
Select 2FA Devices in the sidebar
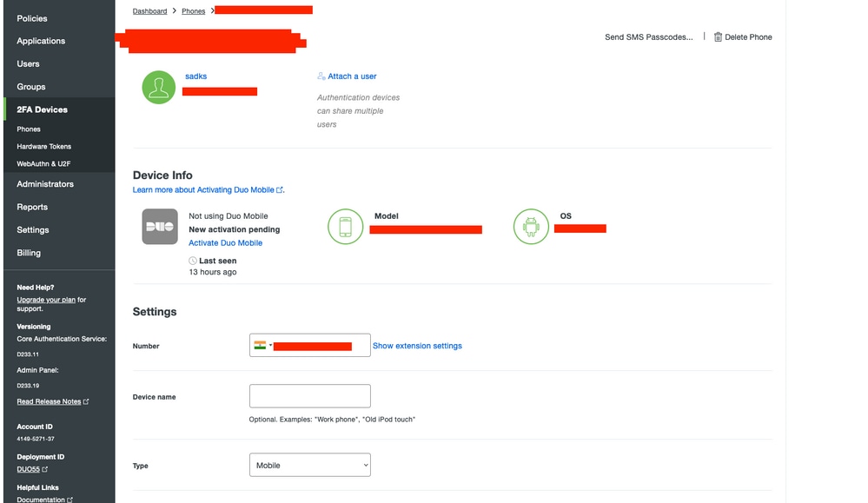pyautogui.click(x=42, y=109)
